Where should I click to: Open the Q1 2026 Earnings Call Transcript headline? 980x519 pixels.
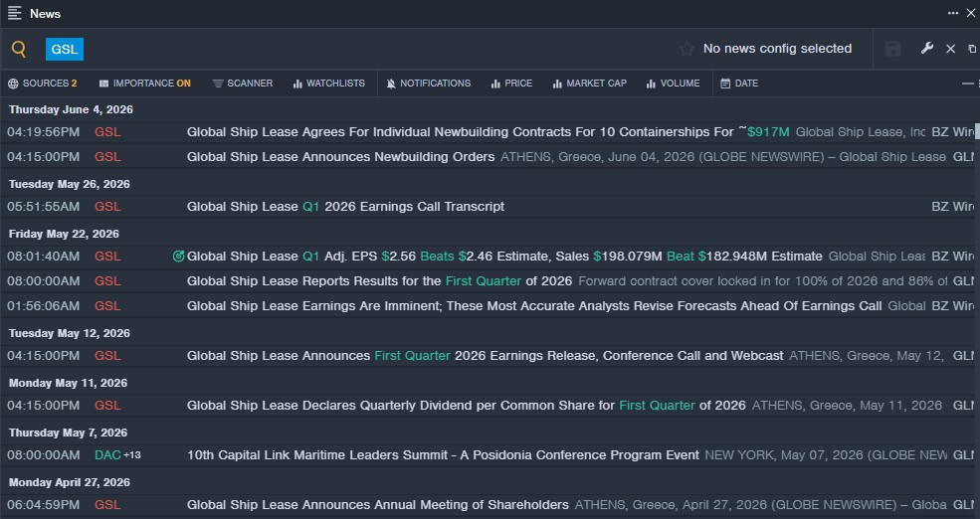(345, 206)
